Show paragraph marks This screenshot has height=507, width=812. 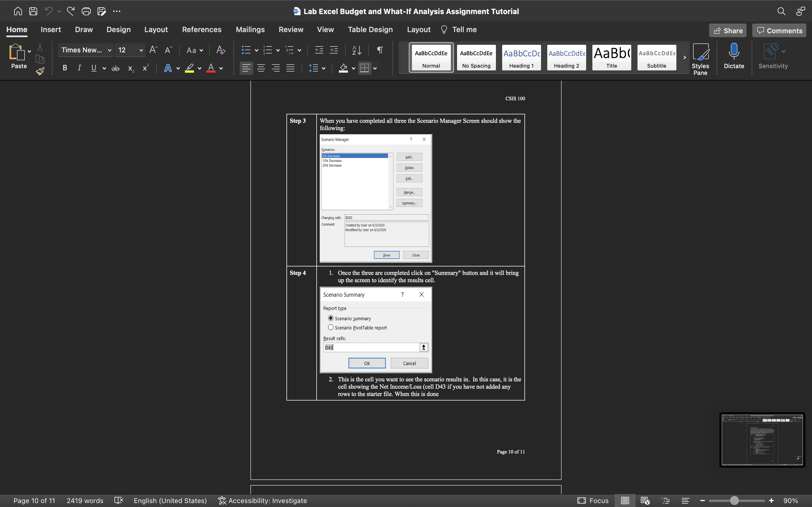(x=379, y=50)
